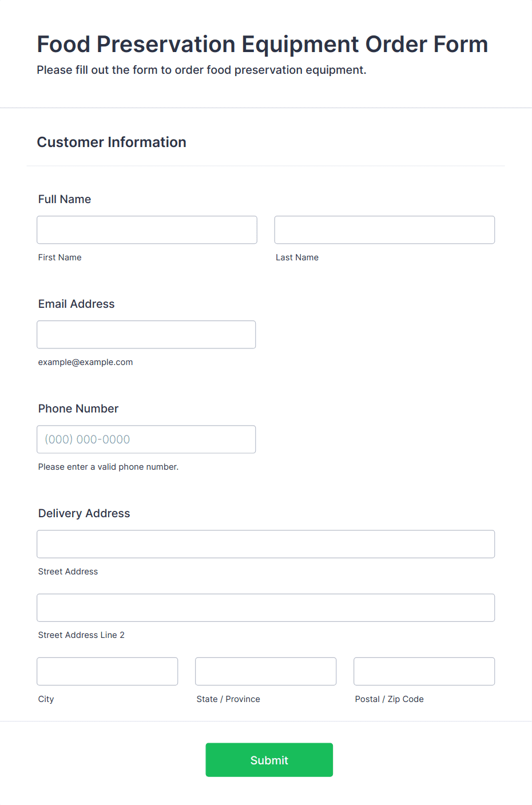The height and width of the screenshot is (805, 532).
Task: Click the Full Name label
Action: (x=65, y=199)
